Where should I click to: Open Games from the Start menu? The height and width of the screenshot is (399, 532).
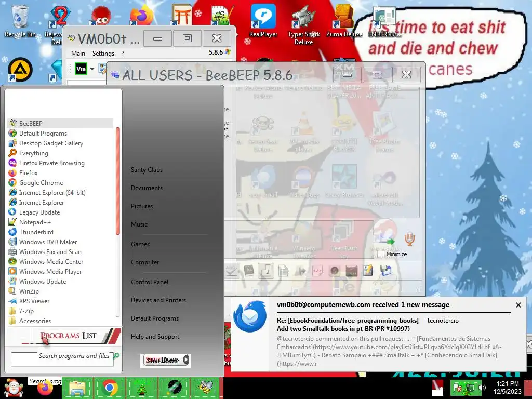click(x=140, y=244)
